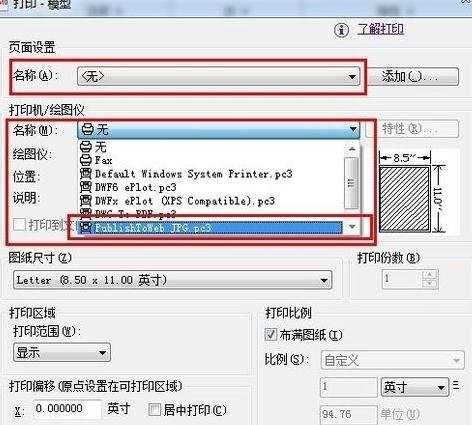Viewport: 472px width, 425px height.
Task: Enable the 居中打印 checkbox
Action: pos(154,410)
